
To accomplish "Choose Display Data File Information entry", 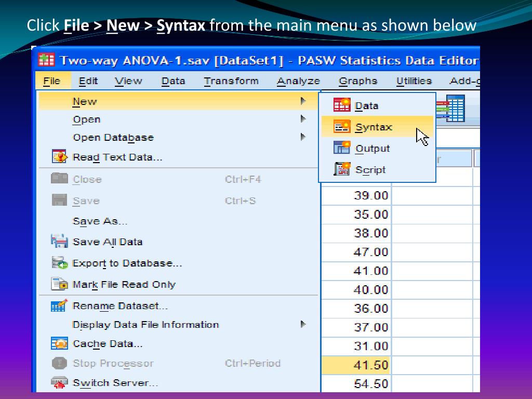I will coord(179,324).
